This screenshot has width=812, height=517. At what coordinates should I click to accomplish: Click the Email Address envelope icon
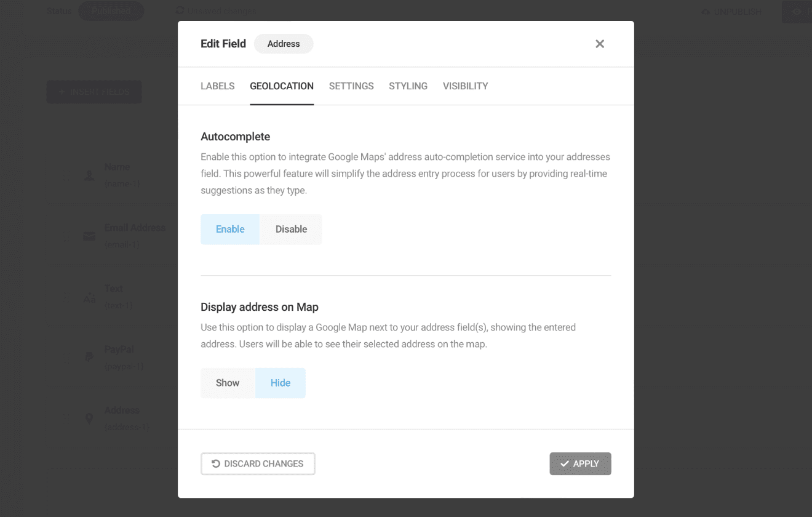89,236
